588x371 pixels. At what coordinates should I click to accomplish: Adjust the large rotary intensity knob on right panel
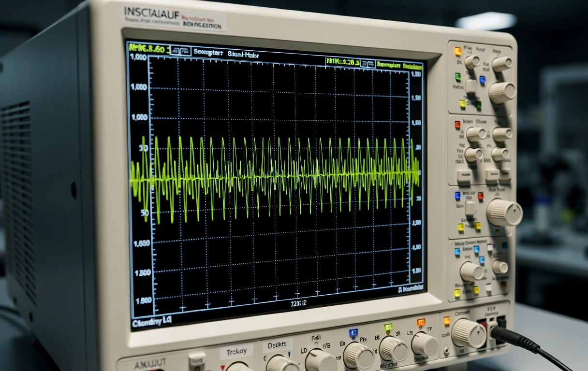[504, 212]
